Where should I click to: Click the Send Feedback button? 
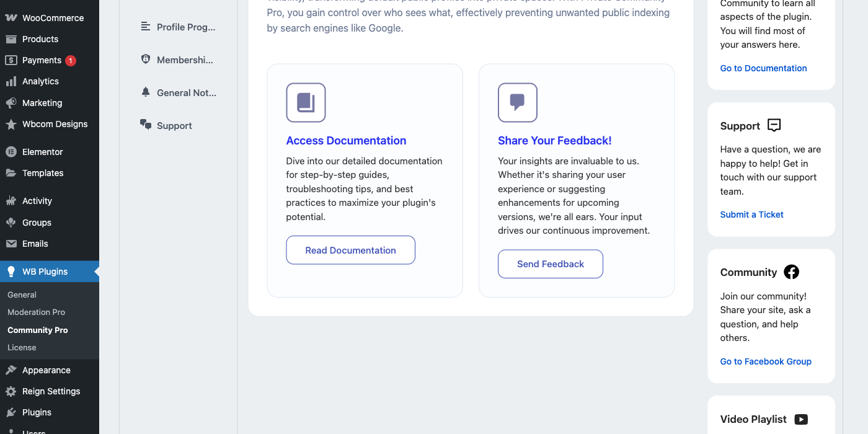click(x=550, y=263)
